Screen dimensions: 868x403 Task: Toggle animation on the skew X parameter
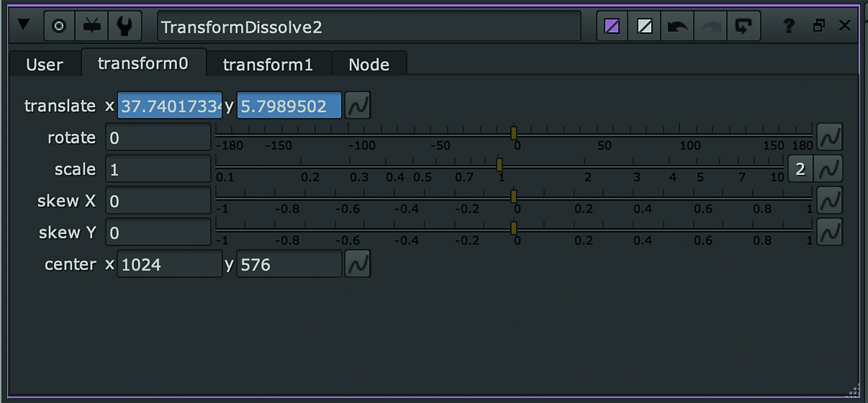830,200
